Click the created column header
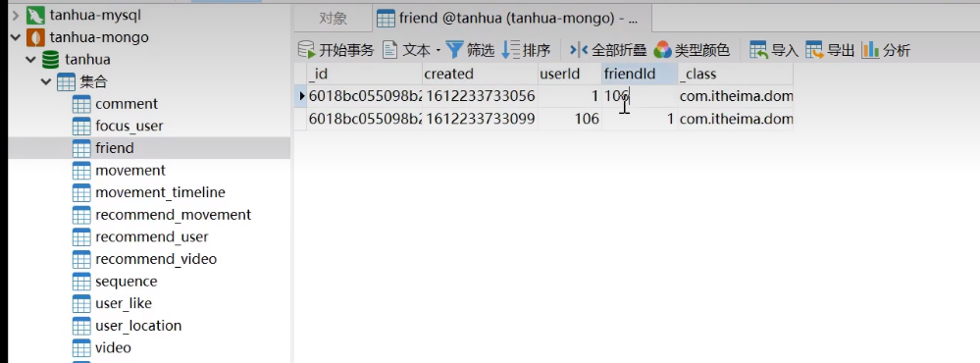Screen dimensions: 980x363 point(480,74)
